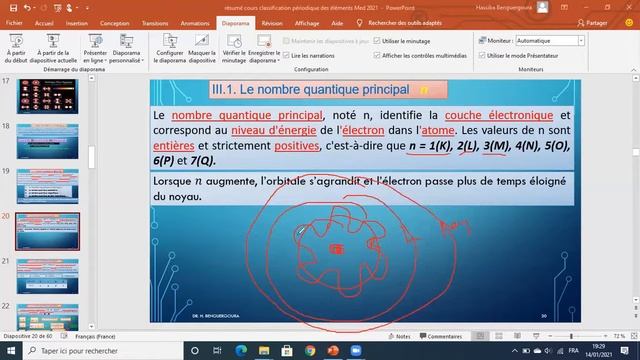
Task: Toggle 'Afficher les contrôles multimédias' checkbox
Action: 377,55
